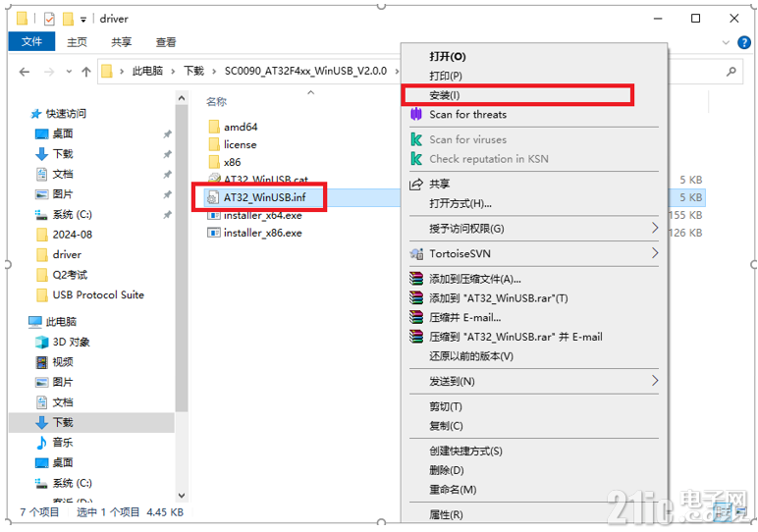Viewport: 758px width, 532px height.
Task: Expand 发送到(N) submenu
Action: tap(534, 381)
